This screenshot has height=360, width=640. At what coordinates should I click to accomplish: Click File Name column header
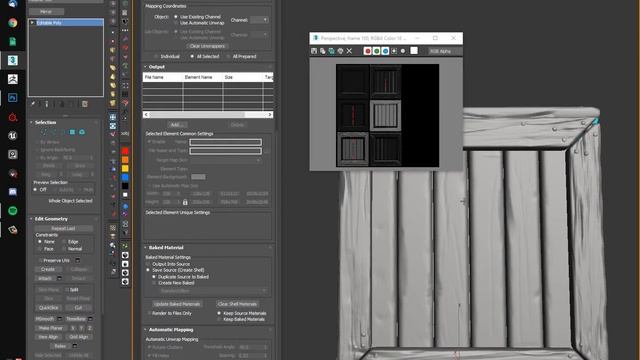tap(162, 77)
